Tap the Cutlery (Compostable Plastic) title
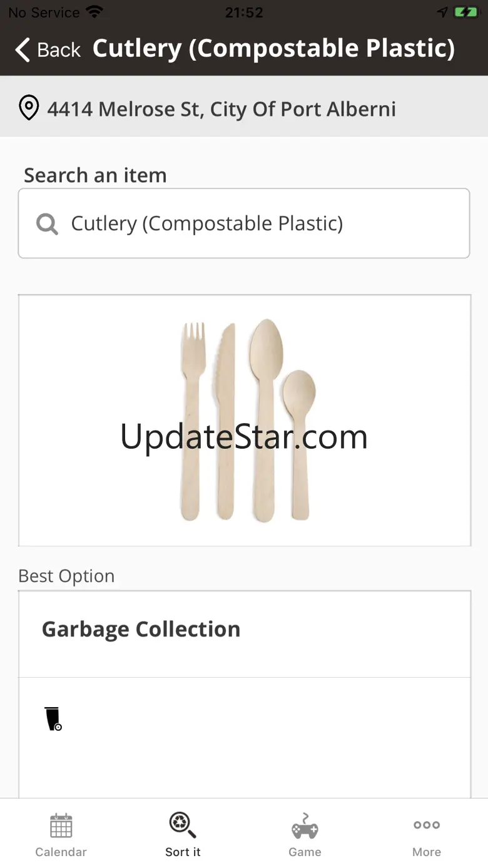 pos(274,49)
